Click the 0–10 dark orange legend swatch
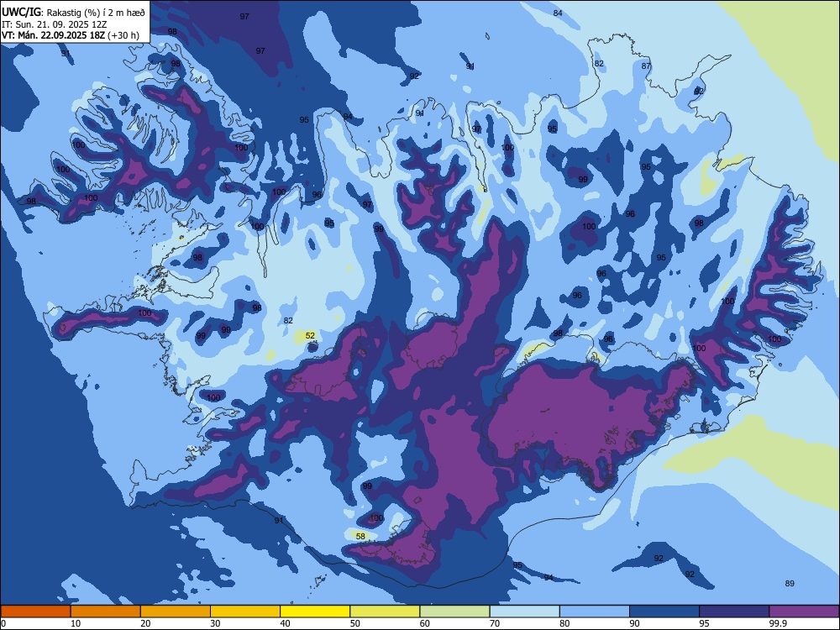 pos(35,612)
